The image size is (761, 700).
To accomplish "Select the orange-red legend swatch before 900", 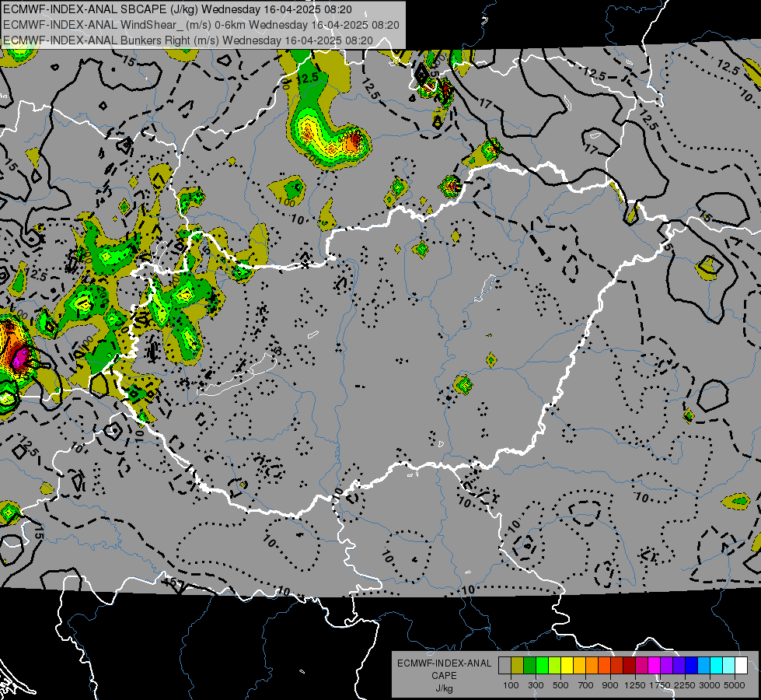I will 604,666.
